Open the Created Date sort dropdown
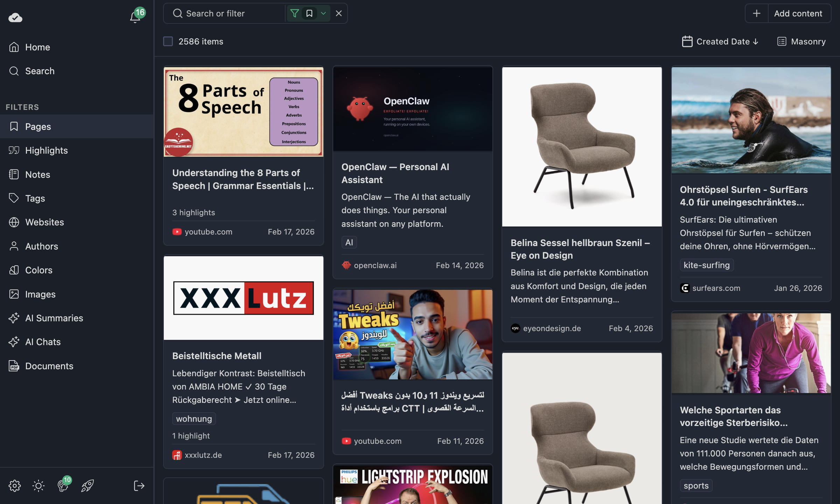840x504 pixels. 720,41
